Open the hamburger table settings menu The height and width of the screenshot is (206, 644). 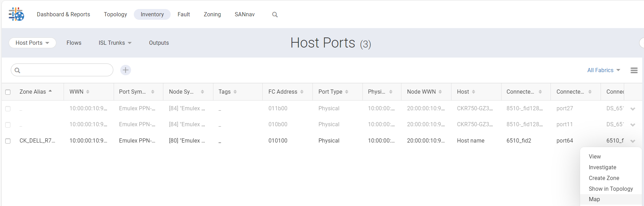click(634, 70)
